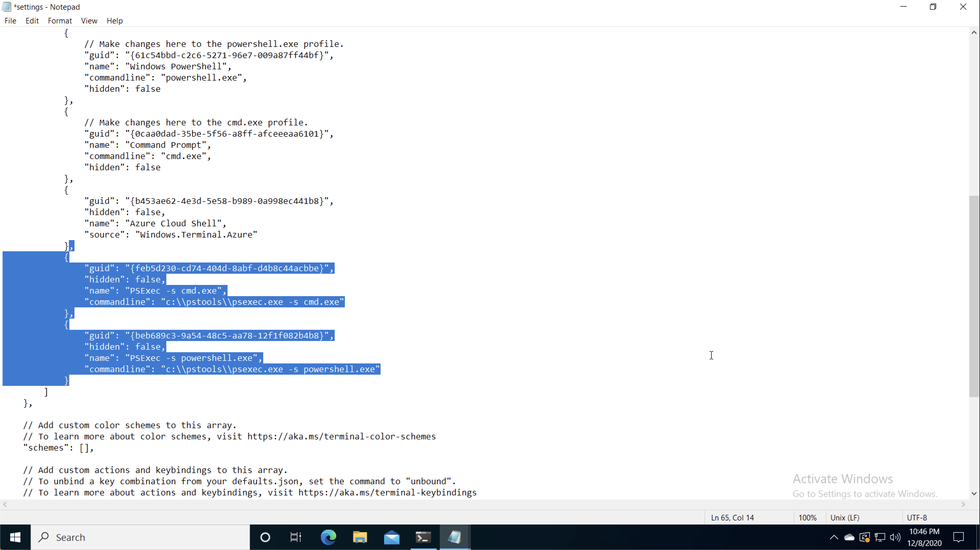Image resolution: width=980 pixels, height=550 pixels.
Task: Show hidden system tray icons
Action: [834, 537]
